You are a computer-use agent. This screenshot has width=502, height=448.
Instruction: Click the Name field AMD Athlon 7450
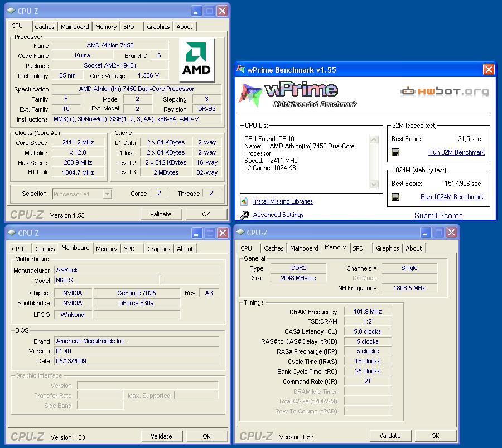point(110,45)
